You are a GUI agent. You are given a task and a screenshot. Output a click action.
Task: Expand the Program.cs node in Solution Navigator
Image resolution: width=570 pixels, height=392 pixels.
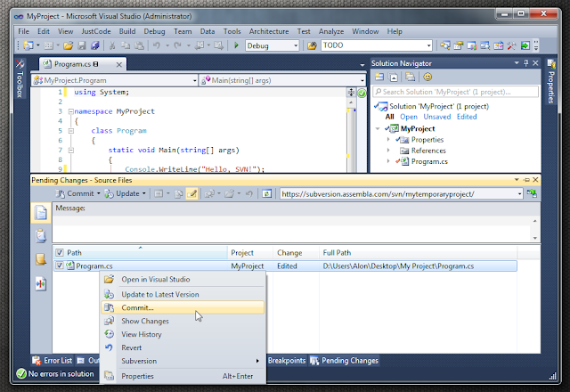click(x=388, y=161)
